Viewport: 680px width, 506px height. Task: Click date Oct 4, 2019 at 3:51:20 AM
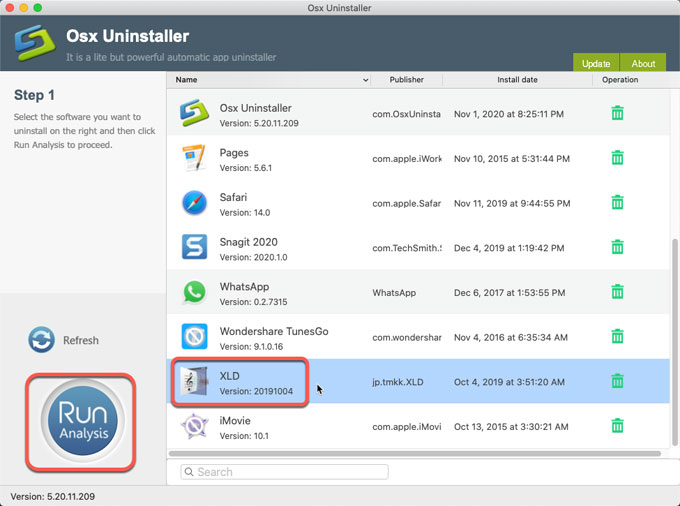(x=509, y=382)
